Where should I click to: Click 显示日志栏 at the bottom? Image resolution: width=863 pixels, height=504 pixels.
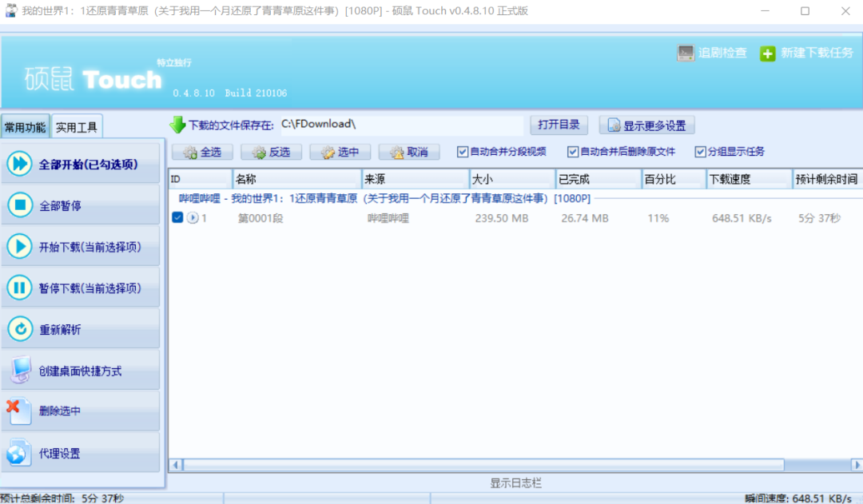tap(515, 482)
